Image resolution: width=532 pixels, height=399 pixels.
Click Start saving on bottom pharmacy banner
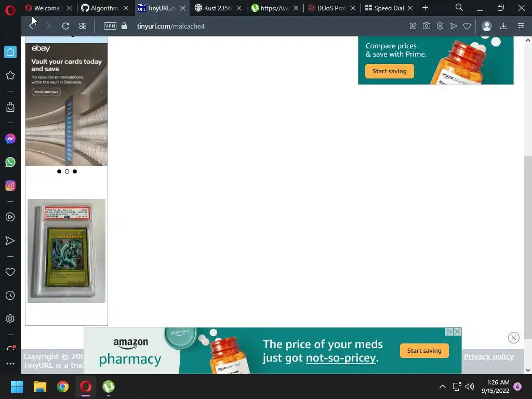coord(424,351)
